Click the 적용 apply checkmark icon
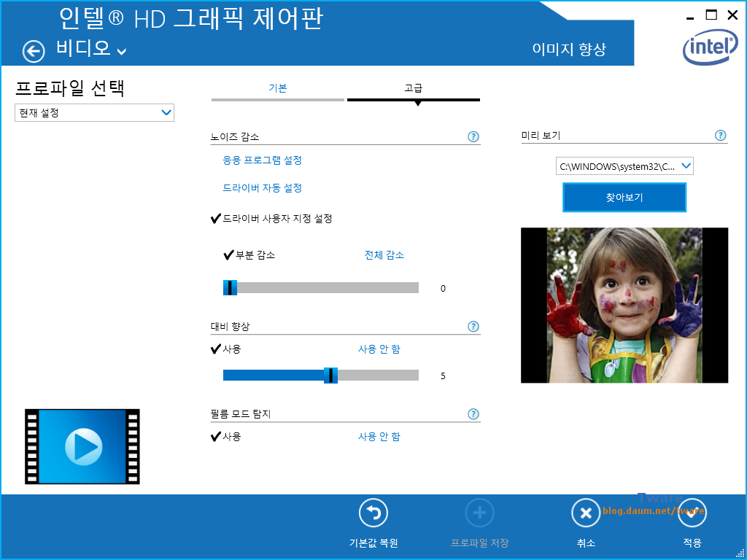Image resolution: width=747 pixels, height=560 pixels. click(x=692, y=513)
